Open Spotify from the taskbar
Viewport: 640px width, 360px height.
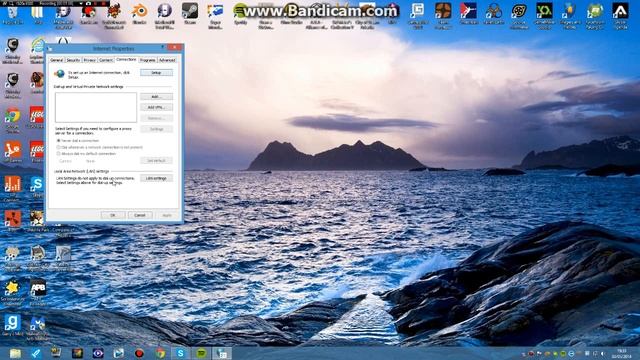pos(201,353)
